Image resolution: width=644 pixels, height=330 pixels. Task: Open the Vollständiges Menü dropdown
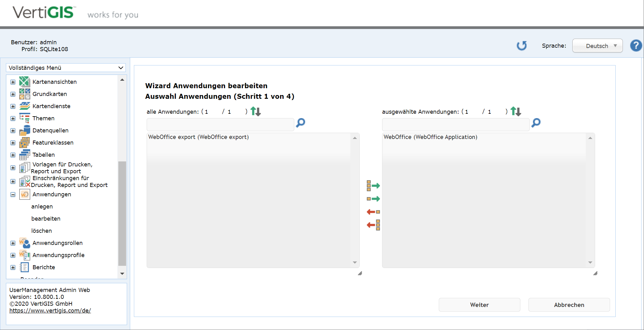click(66, 68)
